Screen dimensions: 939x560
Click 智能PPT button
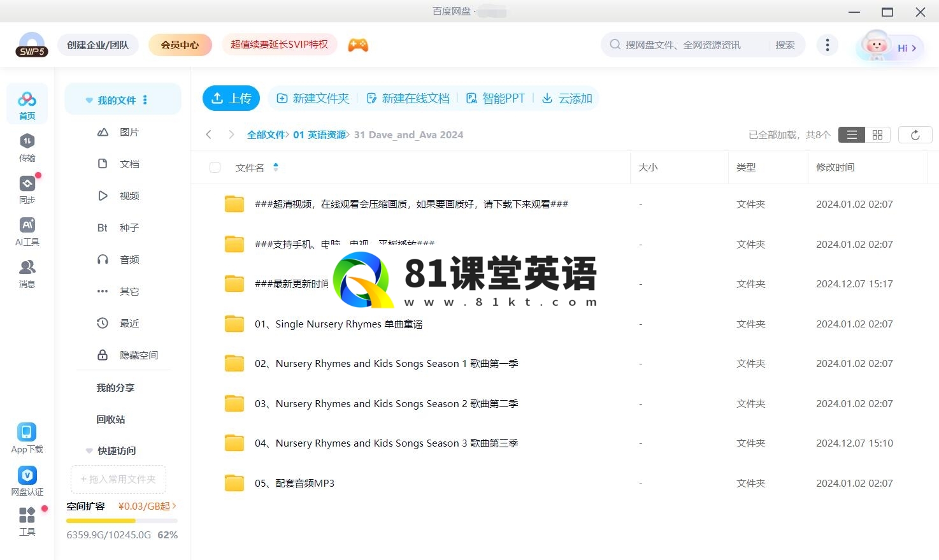[496, 98]
